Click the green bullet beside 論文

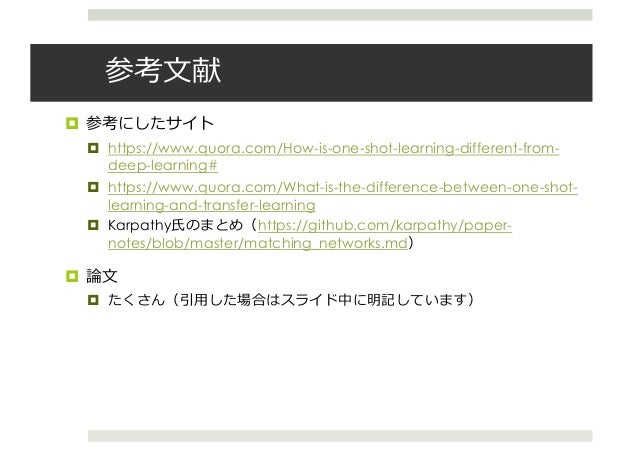(x=72, y=276)
